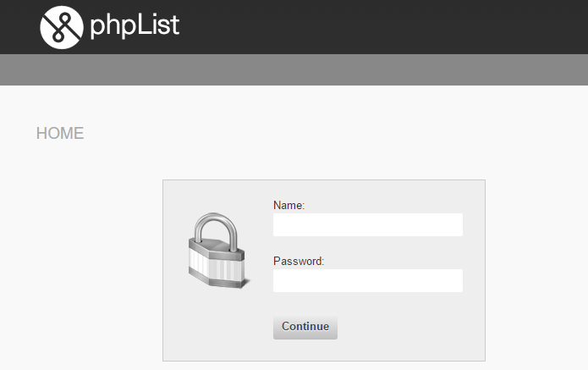The width and height of the screenshot is (588, 370).
Task: Select the phpList wordmark text in header
Action: coord(135,26)
